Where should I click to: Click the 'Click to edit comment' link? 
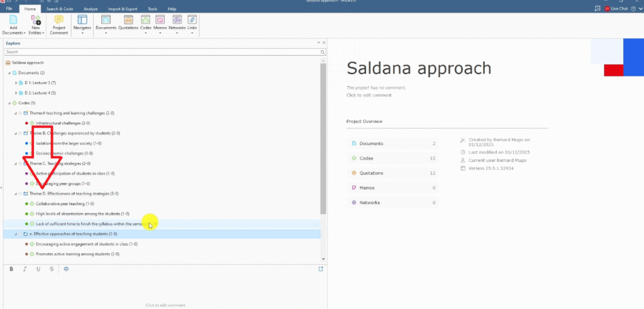pyautogui.click(x=369, y=95)
